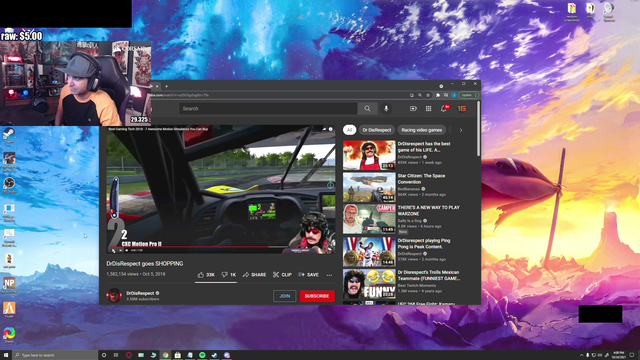Open 'DrDisrespect playing Ping Pong' video title
This screenshot has width=640, height=360.
(424, 244)
